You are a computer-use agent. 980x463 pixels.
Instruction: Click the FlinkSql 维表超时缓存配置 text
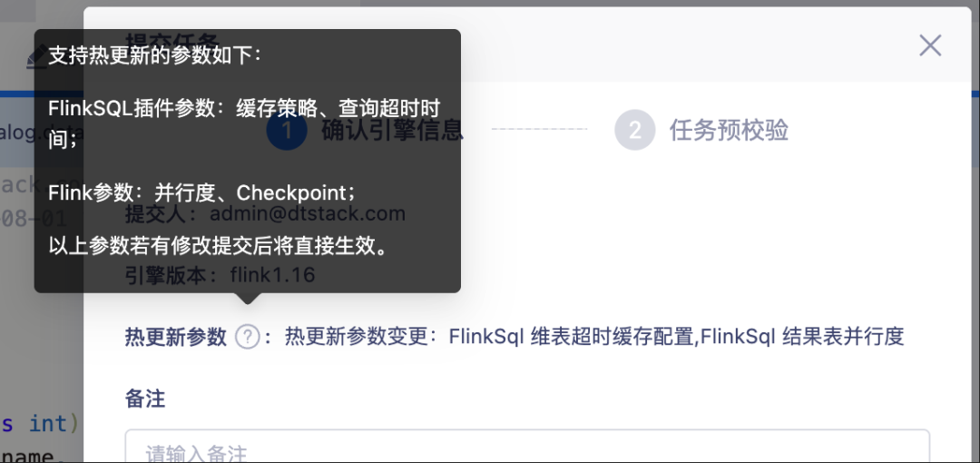(572, 338)
